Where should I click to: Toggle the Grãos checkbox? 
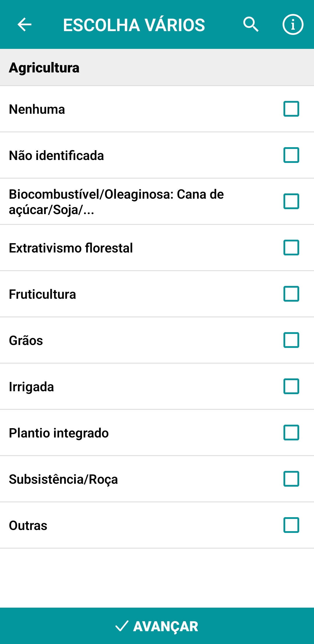291,340
